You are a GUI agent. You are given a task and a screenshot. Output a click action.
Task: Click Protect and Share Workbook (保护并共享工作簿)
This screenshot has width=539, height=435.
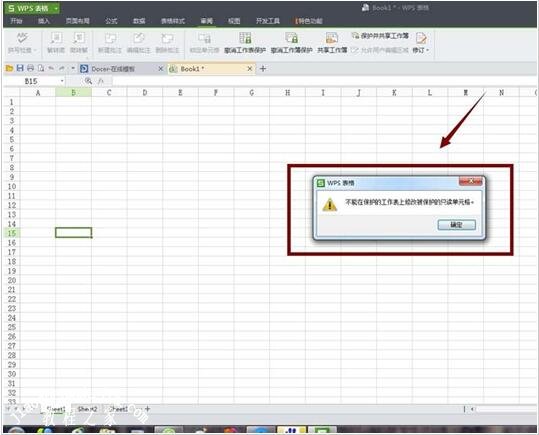(x=381, y=35)
